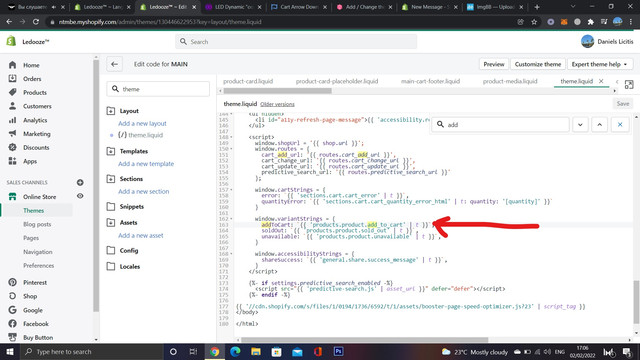This screenshot has width=640, height=360.
Task: Open Analytics page
Action: click(x=35, y=120)
